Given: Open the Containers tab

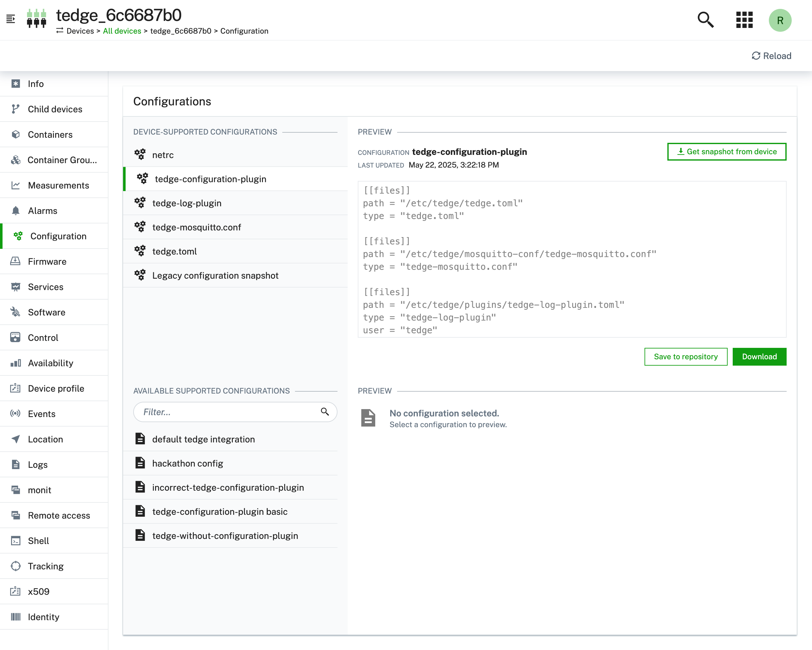Looking at the screenshot, I should (x=54, y=135).
